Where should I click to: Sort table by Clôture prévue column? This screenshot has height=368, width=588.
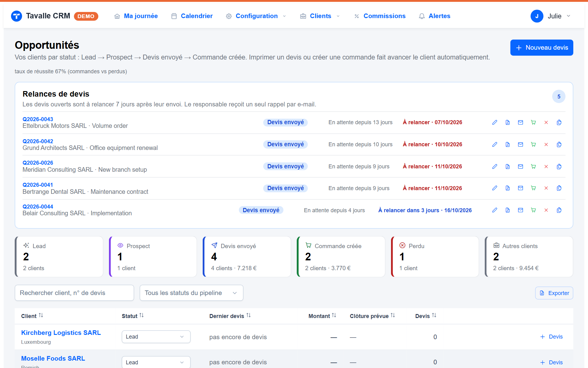click(x=372, y=316)
